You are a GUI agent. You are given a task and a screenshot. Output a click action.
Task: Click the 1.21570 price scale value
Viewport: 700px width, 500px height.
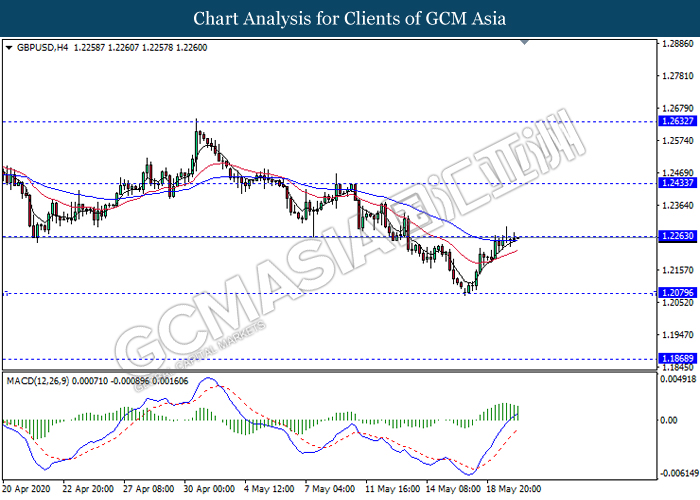[678, 270]
